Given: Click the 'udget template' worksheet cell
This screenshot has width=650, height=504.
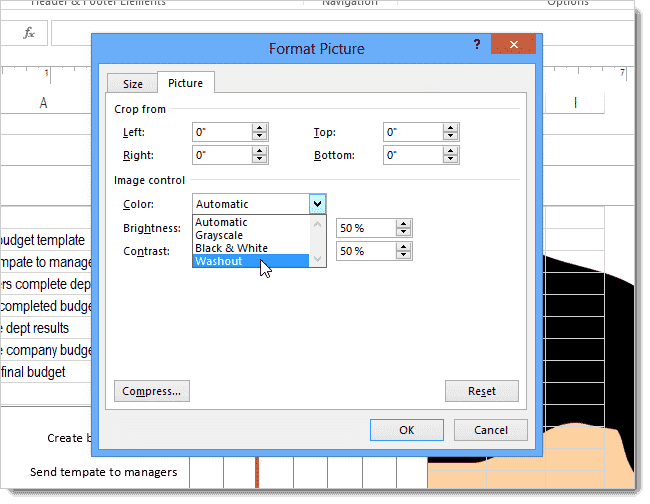Looking at the screenshot, I should (x=46, y=240).
